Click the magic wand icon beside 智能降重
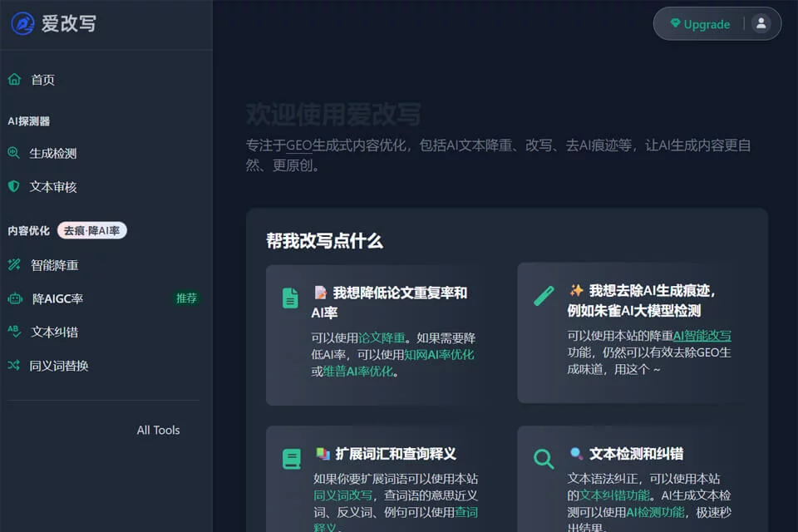Viewport: 798px width, 532px height. [14, 264]
